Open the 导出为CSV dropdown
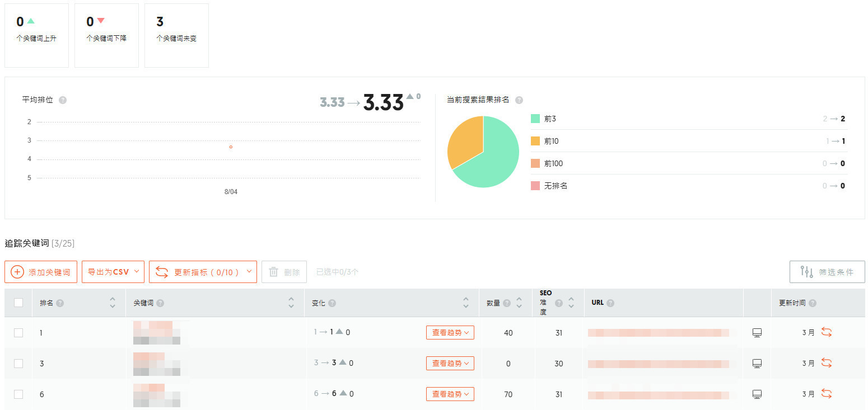 [113, 272]
